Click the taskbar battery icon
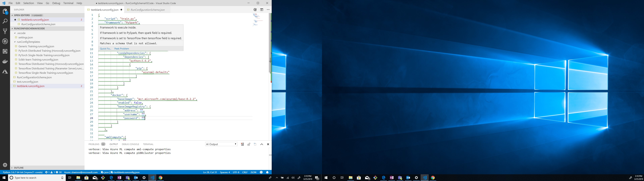 pyautogui.click(x=282, y=178)
